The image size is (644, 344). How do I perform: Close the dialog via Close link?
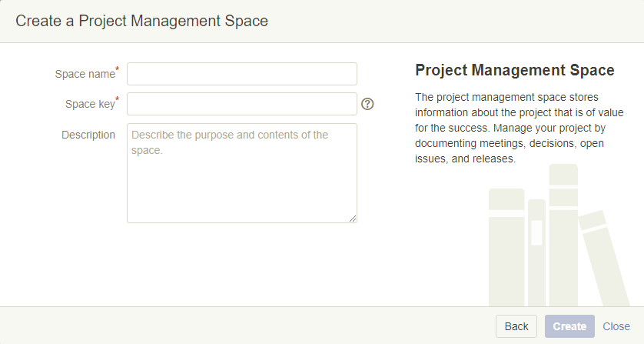coord(616,326)
